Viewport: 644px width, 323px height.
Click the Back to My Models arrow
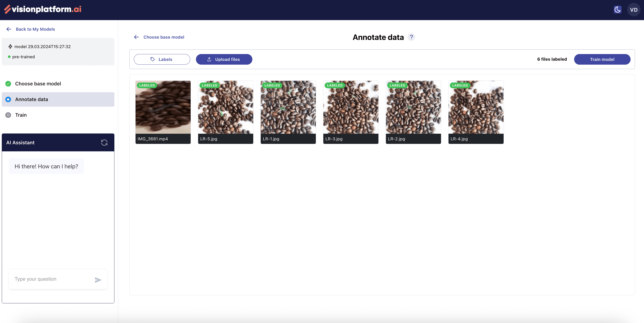9,29
